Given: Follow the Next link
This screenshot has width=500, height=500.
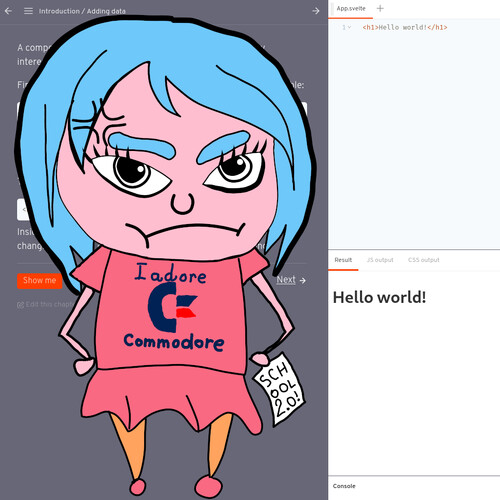Looking at the screenshot, I should [286, 280].
